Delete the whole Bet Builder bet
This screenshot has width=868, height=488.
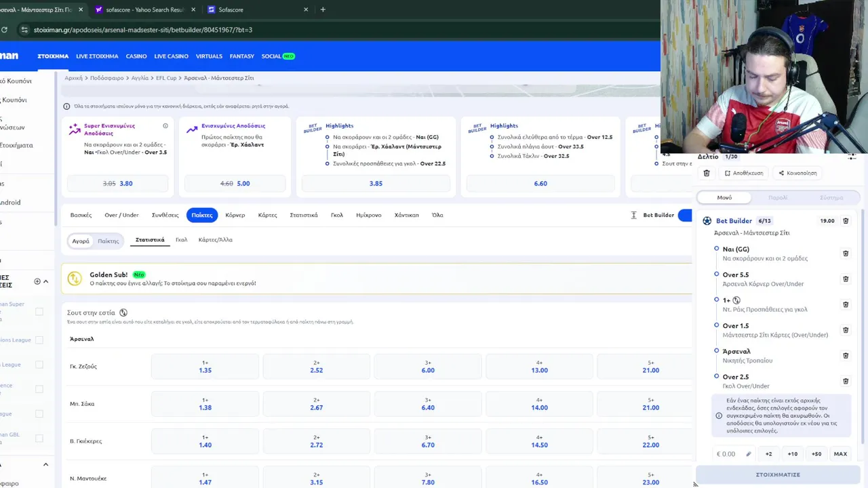point(846,221)
